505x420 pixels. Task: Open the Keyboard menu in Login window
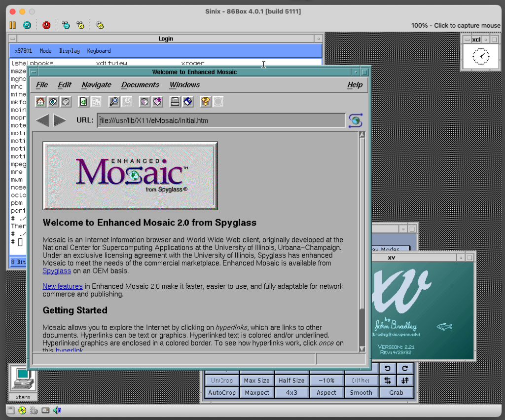coord(99,51)
